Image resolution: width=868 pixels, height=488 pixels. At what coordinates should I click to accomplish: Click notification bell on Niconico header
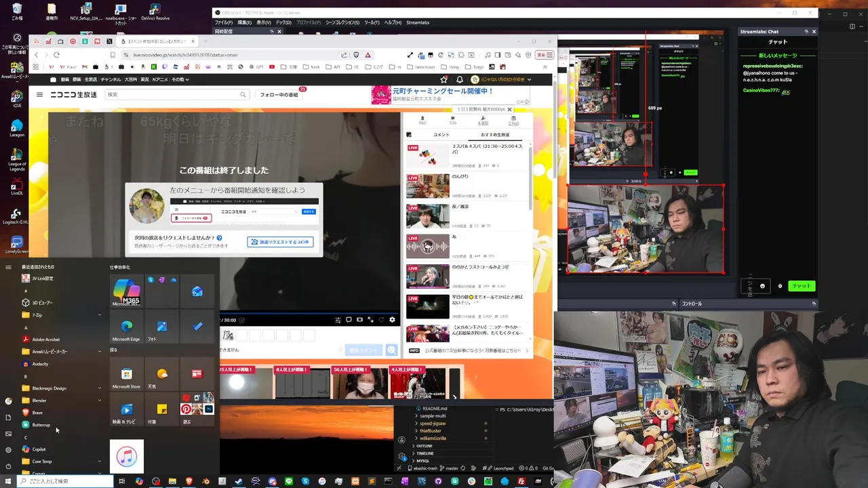tap(459, 79)
